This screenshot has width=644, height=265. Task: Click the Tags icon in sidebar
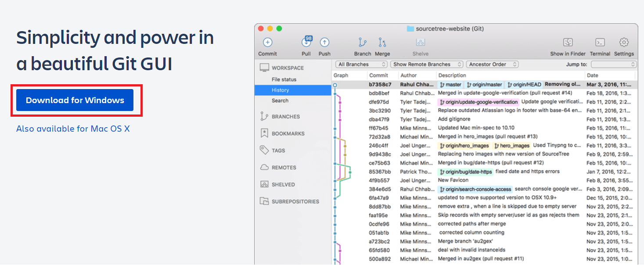(x=264, y=150)
